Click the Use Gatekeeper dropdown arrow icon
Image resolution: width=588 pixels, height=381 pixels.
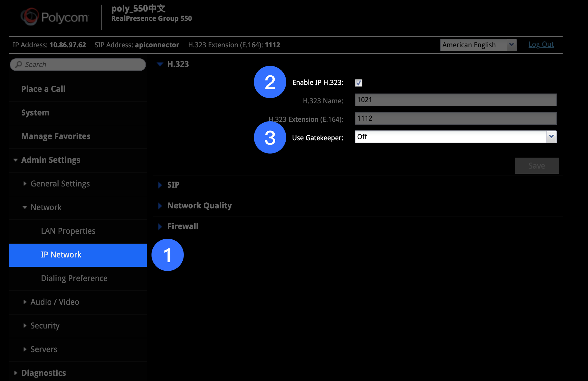click(551, 137)
